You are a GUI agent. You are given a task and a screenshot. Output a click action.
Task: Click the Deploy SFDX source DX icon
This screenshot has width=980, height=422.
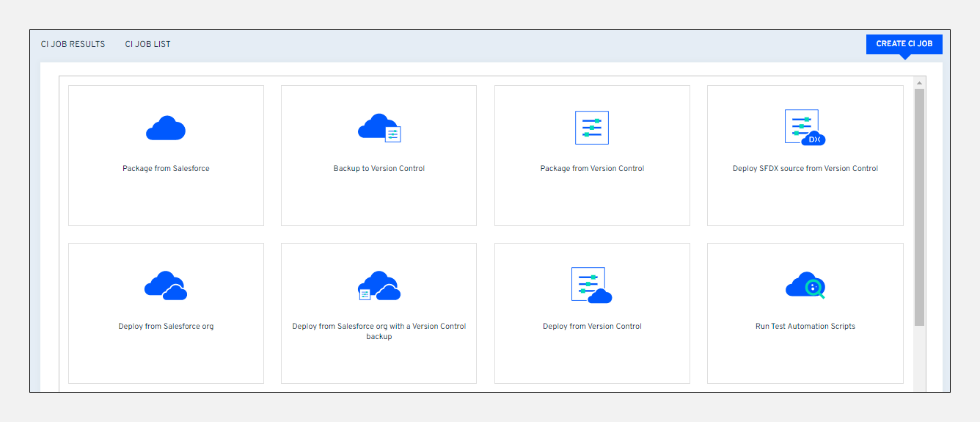805,128
